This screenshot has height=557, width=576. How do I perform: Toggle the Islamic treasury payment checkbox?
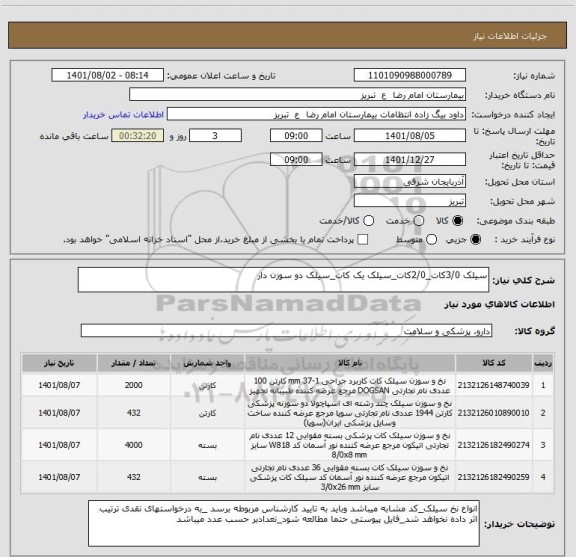coord(363,240)
